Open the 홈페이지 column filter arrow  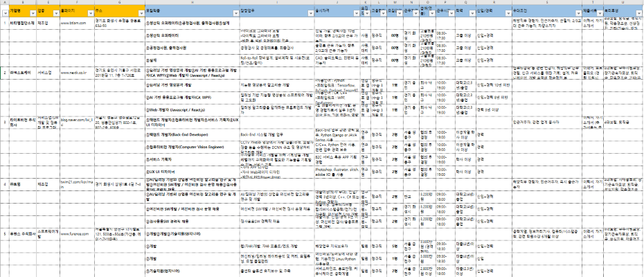coord(90,12)
